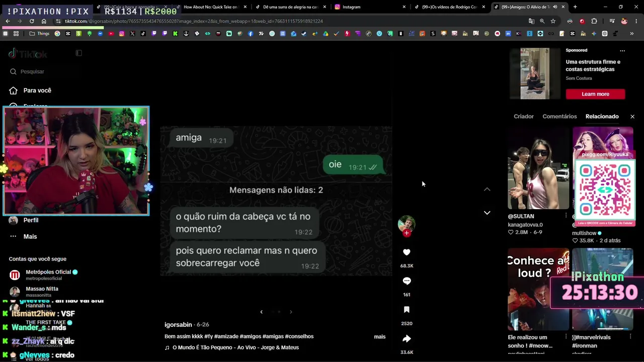
Task: Save the post with the bookmark icon
Action: pos(407,310)
